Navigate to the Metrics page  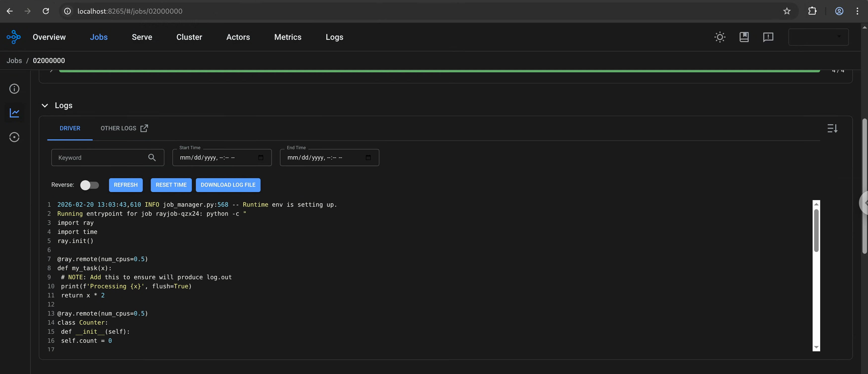click(288, 37)
